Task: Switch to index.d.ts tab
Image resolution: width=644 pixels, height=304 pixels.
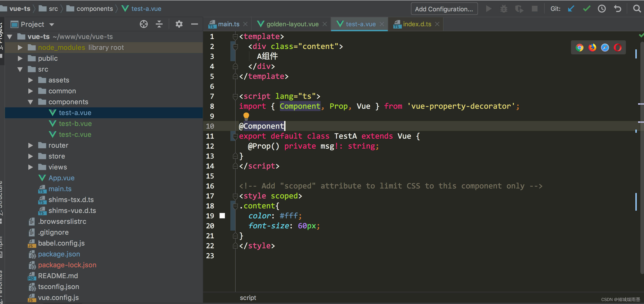Action: [x=417, y=24]
